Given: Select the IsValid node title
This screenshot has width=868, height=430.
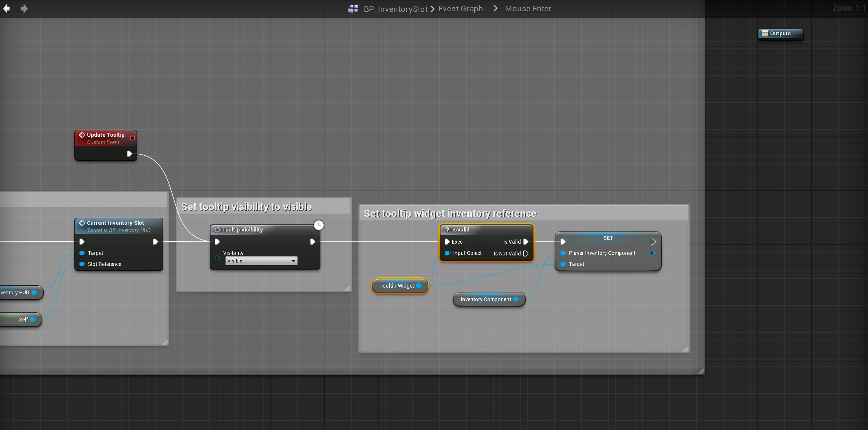Looking at the screenshot, I should (x=460, y=230).
